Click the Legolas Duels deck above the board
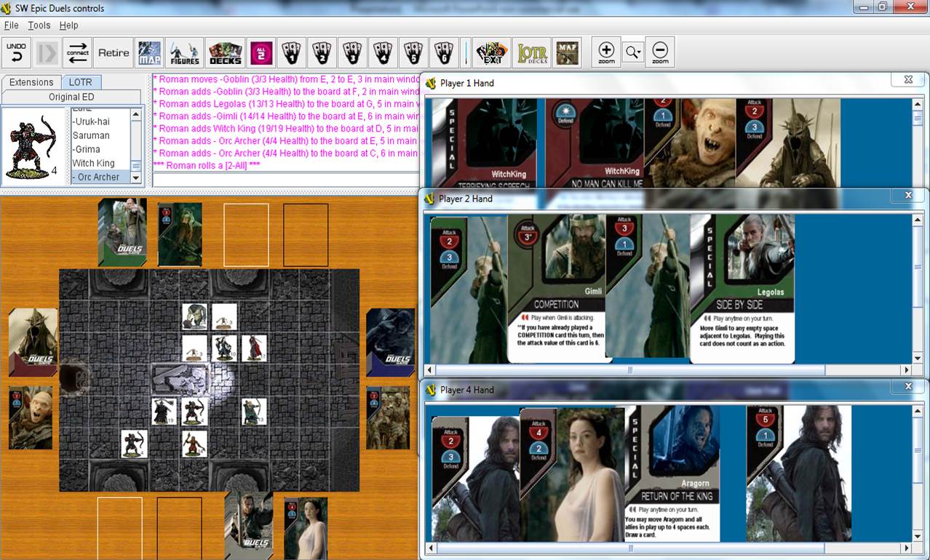This screenshot has height=560, width=930. point(122,232)
